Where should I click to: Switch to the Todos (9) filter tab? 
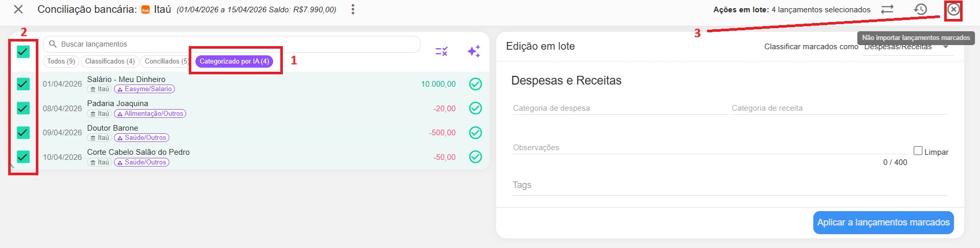[61, 61]
